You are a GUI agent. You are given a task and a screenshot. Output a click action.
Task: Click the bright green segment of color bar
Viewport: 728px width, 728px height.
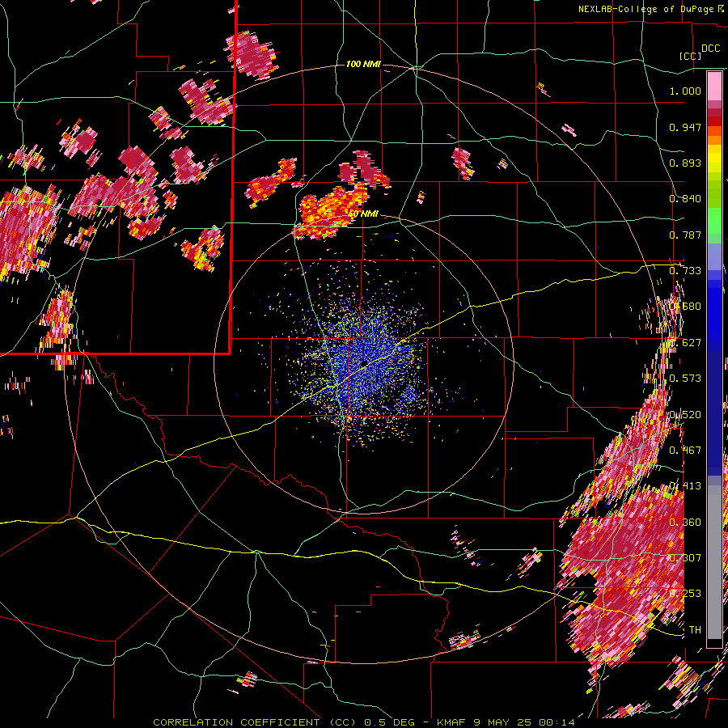(x=714, y=221)
